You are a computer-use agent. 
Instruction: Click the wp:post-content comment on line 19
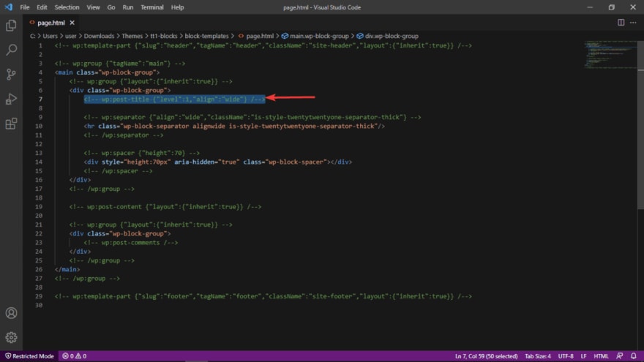point(165,207)
